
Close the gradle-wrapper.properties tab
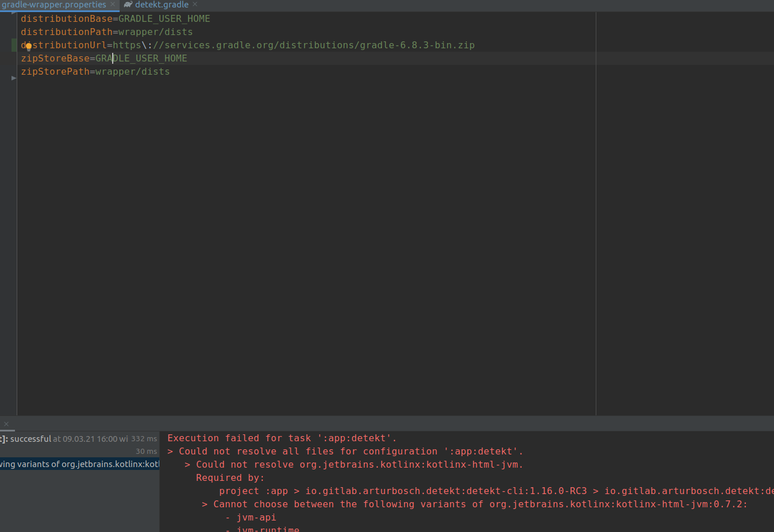tap(113, 4)
